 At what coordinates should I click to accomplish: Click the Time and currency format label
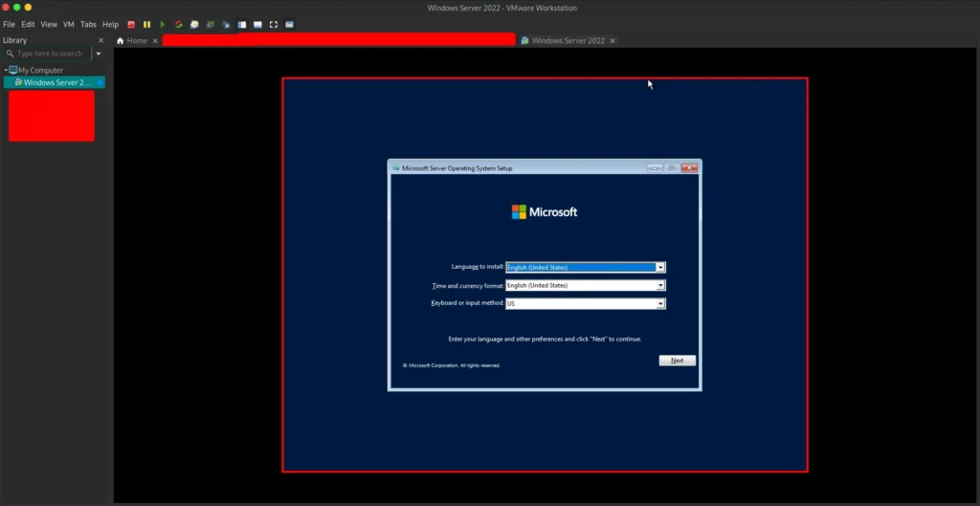tap(468, 285)
